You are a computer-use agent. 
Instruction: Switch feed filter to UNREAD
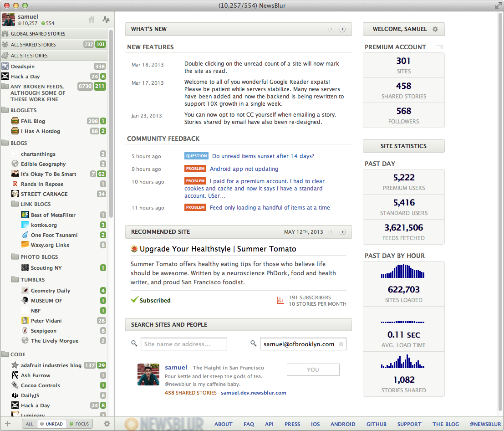[51, 424]
